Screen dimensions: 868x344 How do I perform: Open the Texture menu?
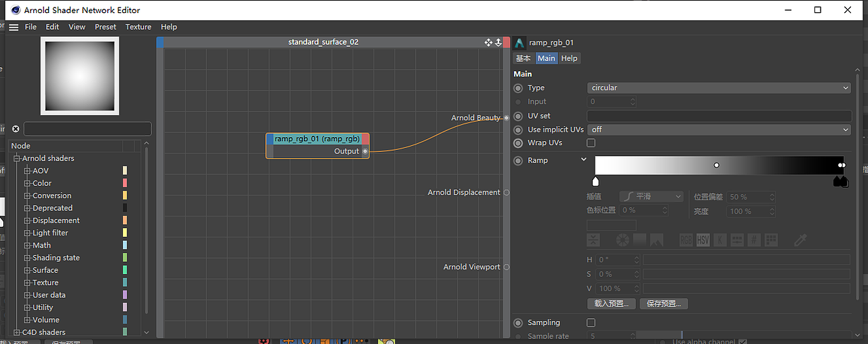pyautogui.click(x=138, y=27)
